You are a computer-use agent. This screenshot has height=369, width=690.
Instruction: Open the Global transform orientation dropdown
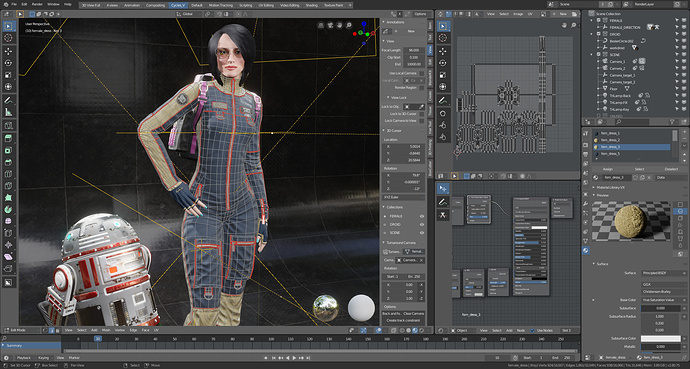click(190, 14)
